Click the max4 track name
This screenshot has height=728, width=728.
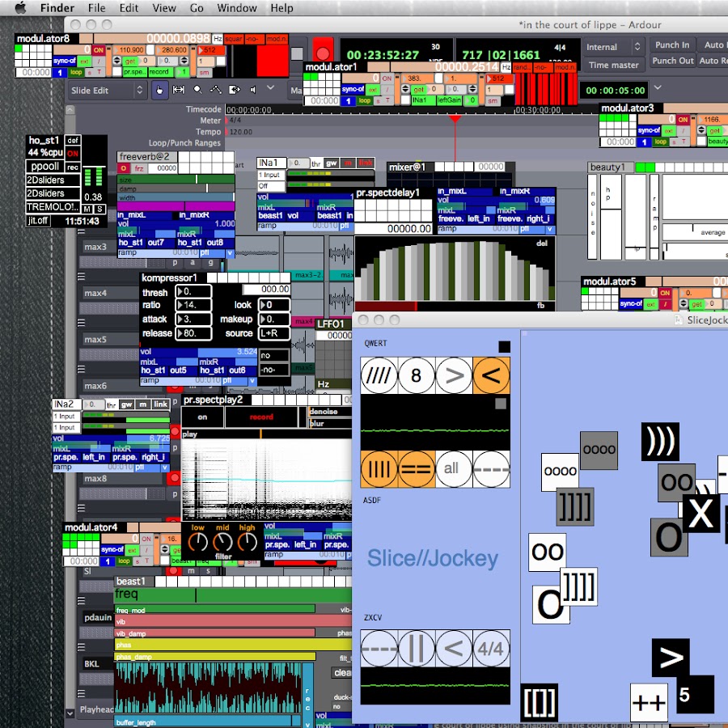pyautogui.click(x=95, y=293)
